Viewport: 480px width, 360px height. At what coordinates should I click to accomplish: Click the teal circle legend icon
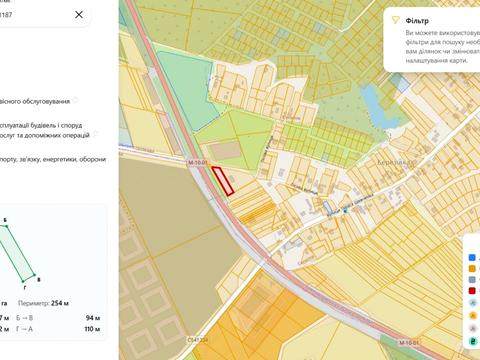coord(473,341)
